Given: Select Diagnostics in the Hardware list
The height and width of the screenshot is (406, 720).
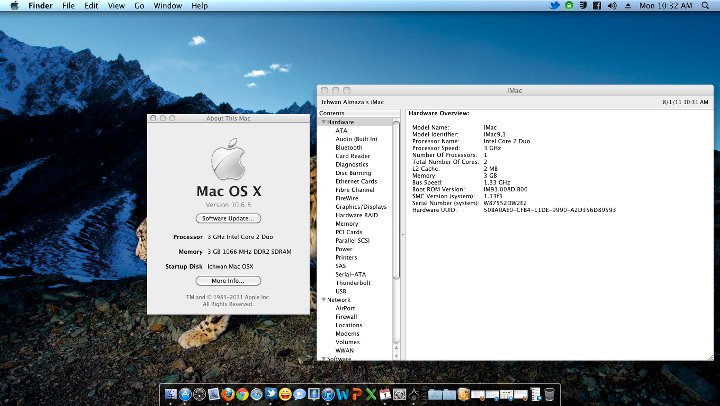Looking at the screenshot, I should (x=352, y=164).
